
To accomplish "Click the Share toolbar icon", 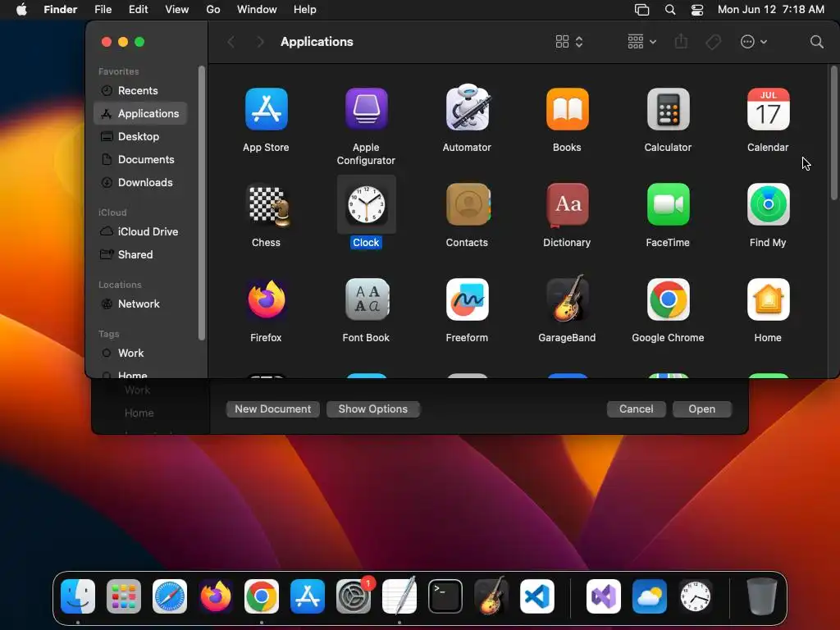I will coord(681,41).
